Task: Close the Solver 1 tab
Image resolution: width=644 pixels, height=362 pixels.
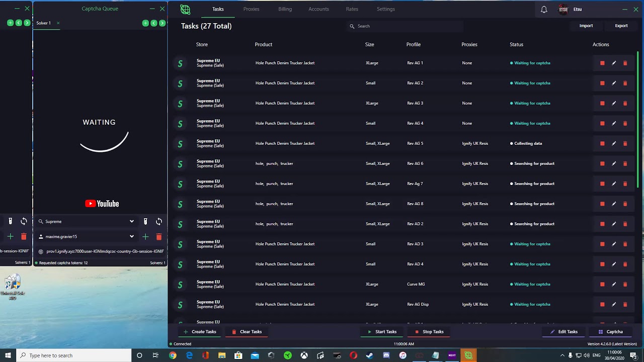Action: click(58, 23)
